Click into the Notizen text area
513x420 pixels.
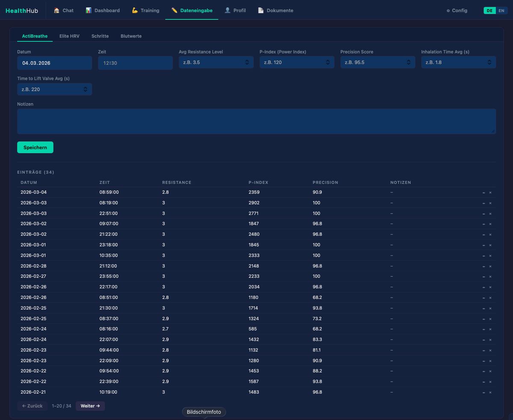(x=256, y=121)
